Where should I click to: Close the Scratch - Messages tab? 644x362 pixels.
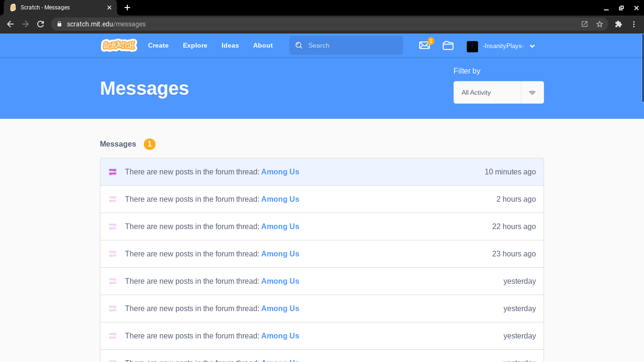click(x=109, y=8)
